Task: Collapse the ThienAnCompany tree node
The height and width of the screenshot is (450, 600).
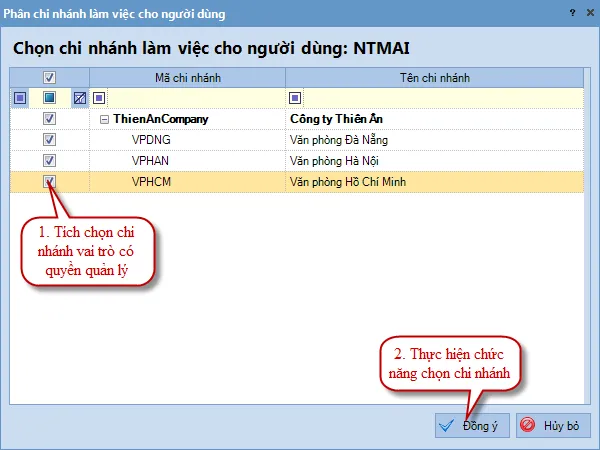Action: click(104, 120)
